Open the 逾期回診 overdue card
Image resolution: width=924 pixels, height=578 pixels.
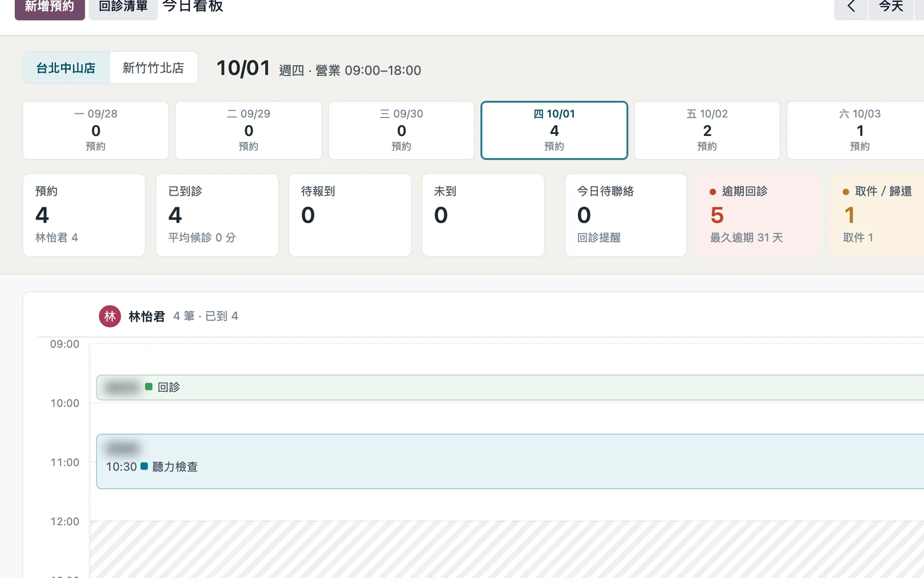[759, 215]
